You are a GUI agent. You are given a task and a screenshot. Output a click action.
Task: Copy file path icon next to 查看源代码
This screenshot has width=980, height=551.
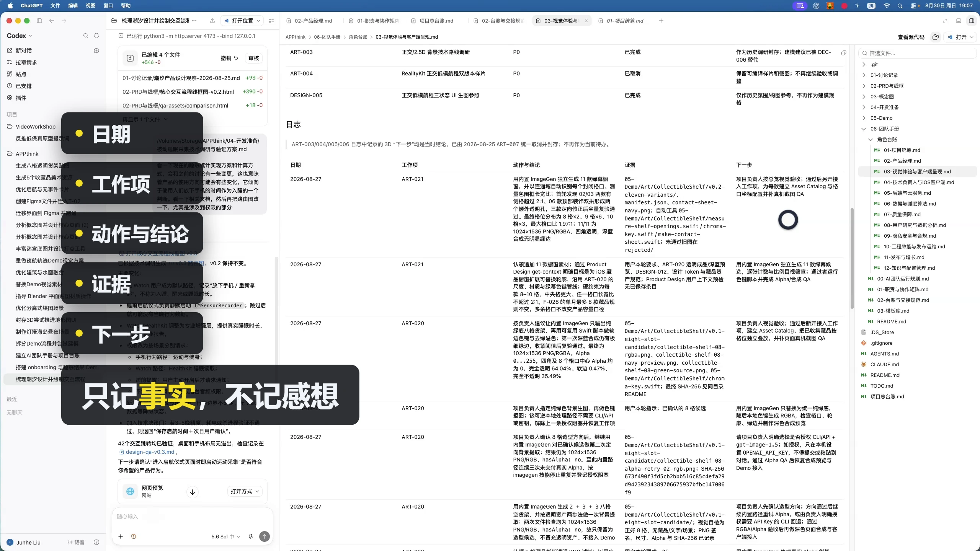point(936,37)
